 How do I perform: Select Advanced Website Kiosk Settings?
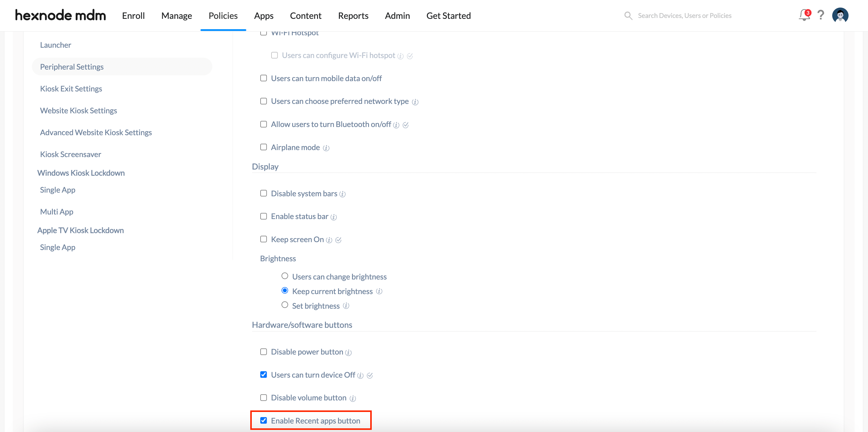[x=96, y=132]
